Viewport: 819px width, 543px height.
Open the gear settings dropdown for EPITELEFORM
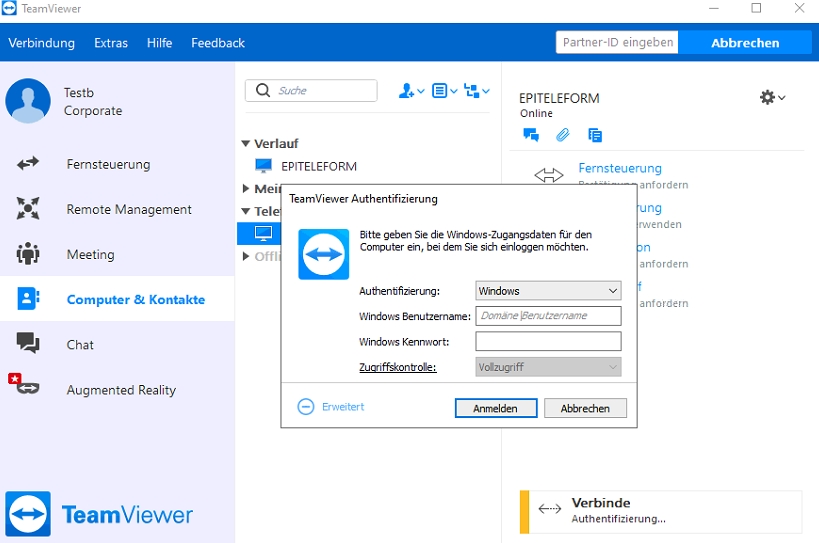pyautogui.click(x=772, y=97)
